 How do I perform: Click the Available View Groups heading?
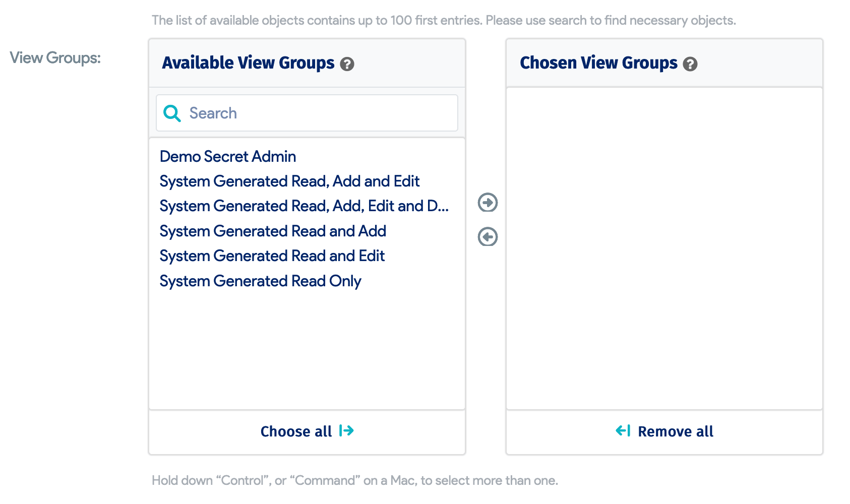click(x=248, y=63)
